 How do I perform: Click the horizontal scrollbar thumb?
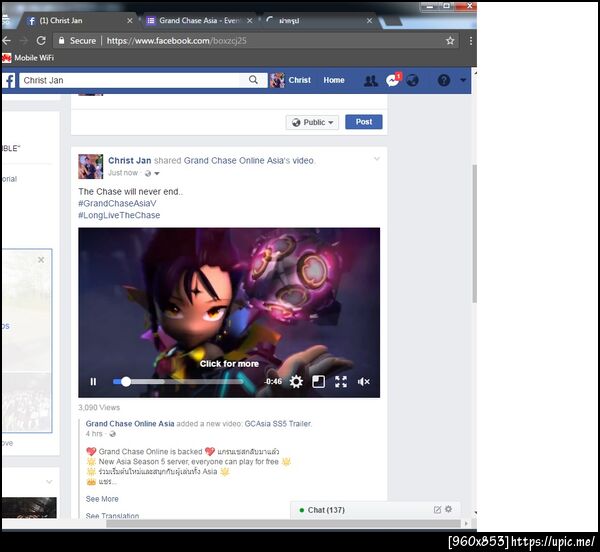(283, 523)
